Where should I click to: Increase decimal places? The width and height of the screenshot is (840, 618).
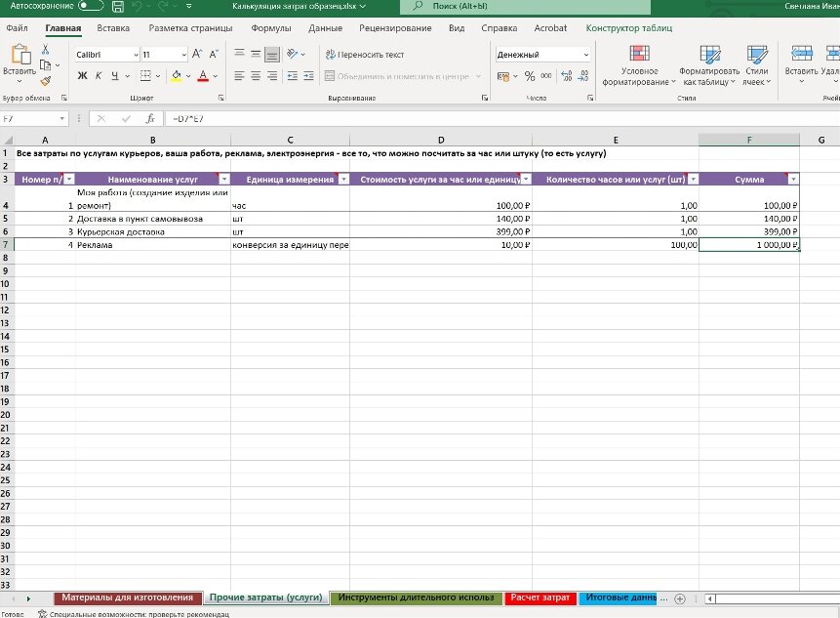pyautogui.click(x=567, y=76)
